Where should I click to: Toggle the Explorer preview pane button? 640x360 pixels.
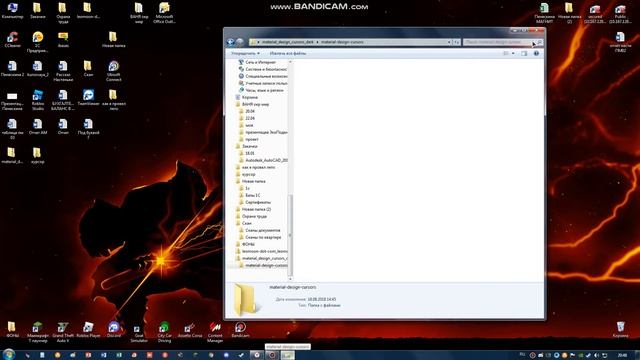[x=524, y=53]
